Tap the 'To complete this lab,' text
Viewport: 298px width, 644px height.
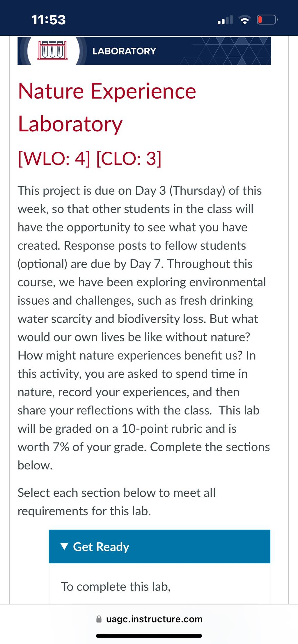click(x=116, y=586)
